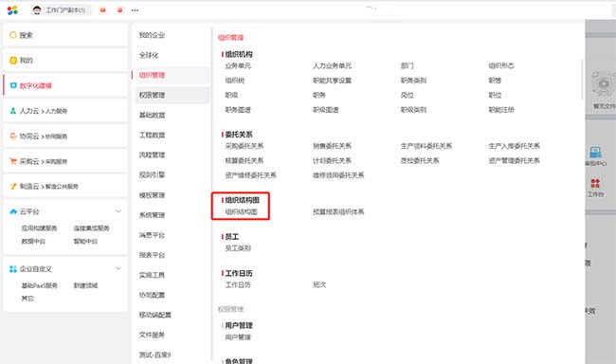Select 组织管理 in the middle list
The width and height of the screenshot is (616, 364).
(x=152, y=75)
